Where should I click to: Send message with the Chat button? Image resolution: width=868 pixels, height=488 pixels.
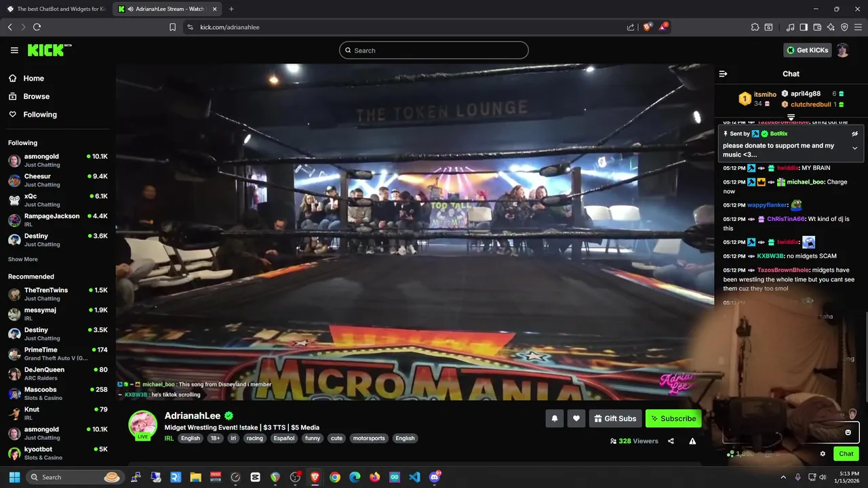coord(846,454)
